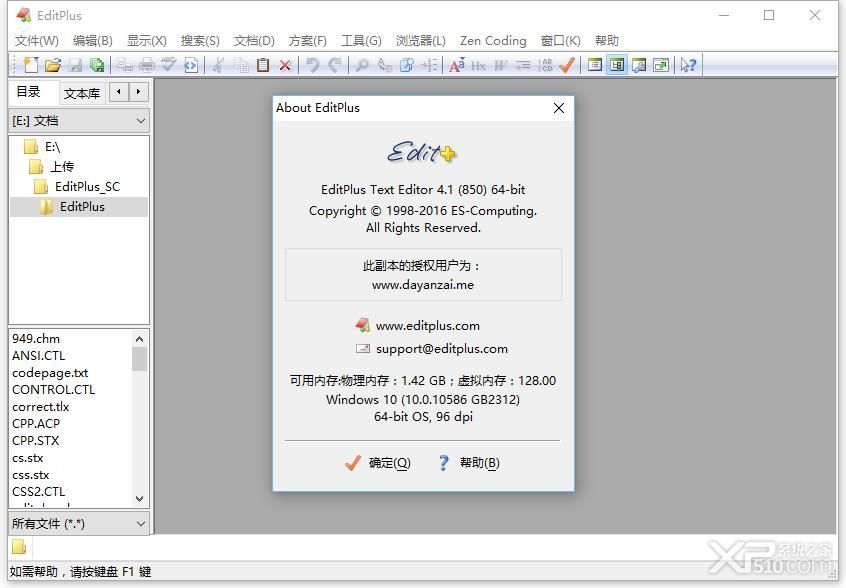The image size is (846, 588).
Task: Click file list scroll down arrow
Action: click(139, 498)
